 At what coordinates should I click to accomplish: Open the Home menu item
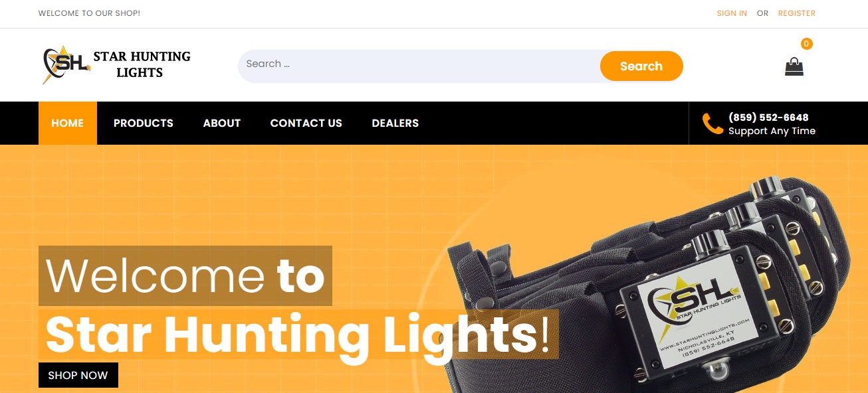coord(68,123)
